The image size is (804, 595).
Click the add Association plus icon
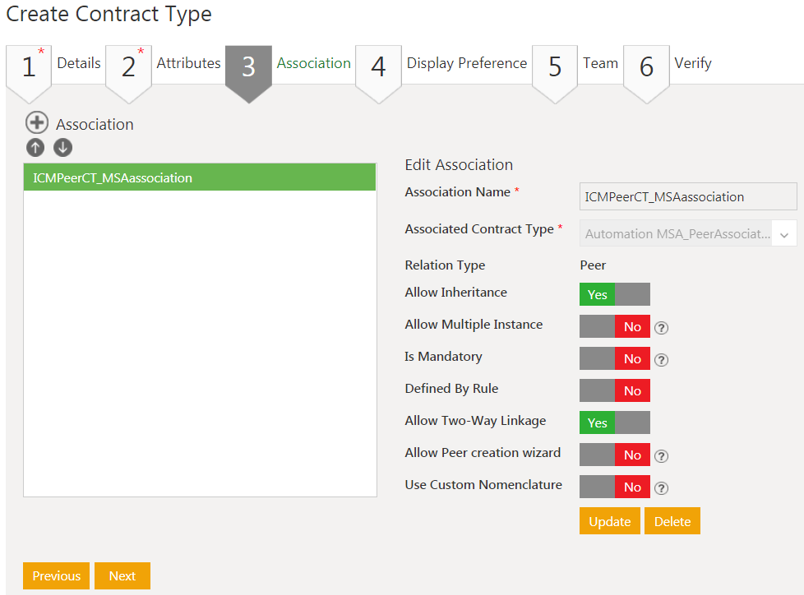coord(37,123)
